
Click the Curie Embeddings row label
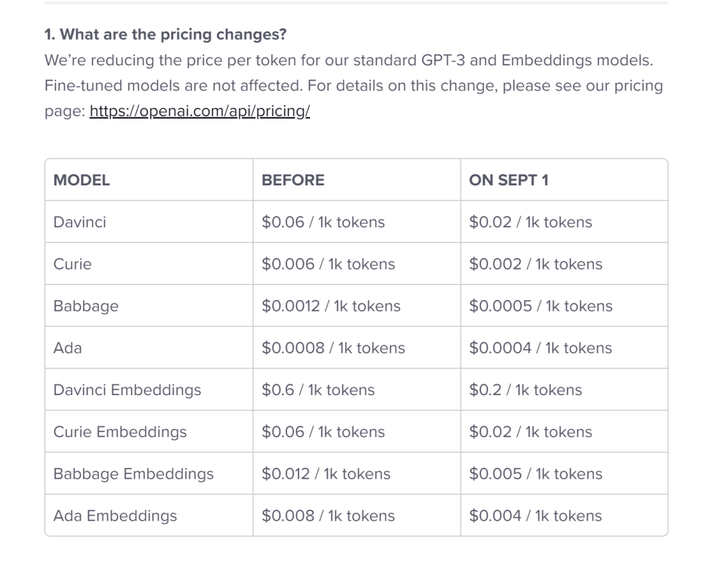pyautogui.click(x=120, y=432)
